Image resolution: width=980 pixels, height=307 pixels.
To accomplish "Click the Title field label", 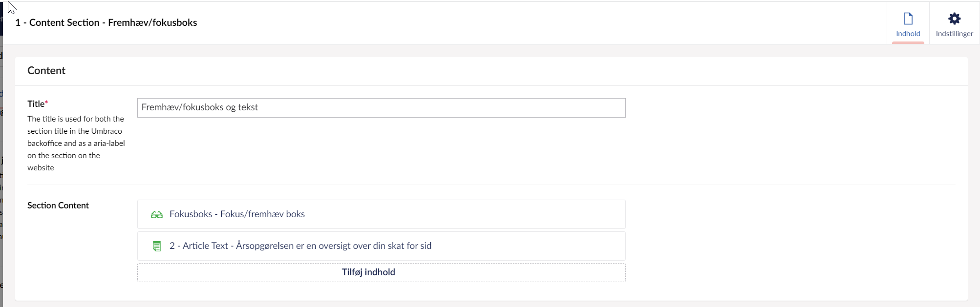I will (36, 103).
